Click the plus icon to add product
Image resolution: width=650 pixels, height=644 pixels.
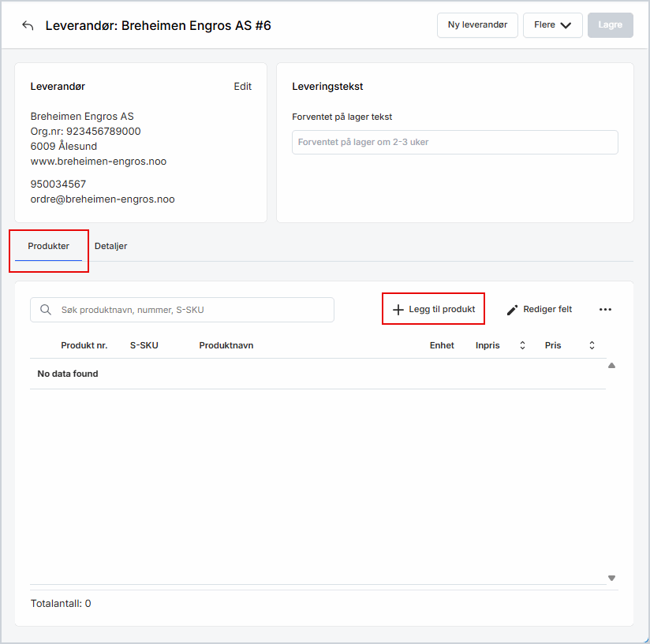(x=398, y=310)
